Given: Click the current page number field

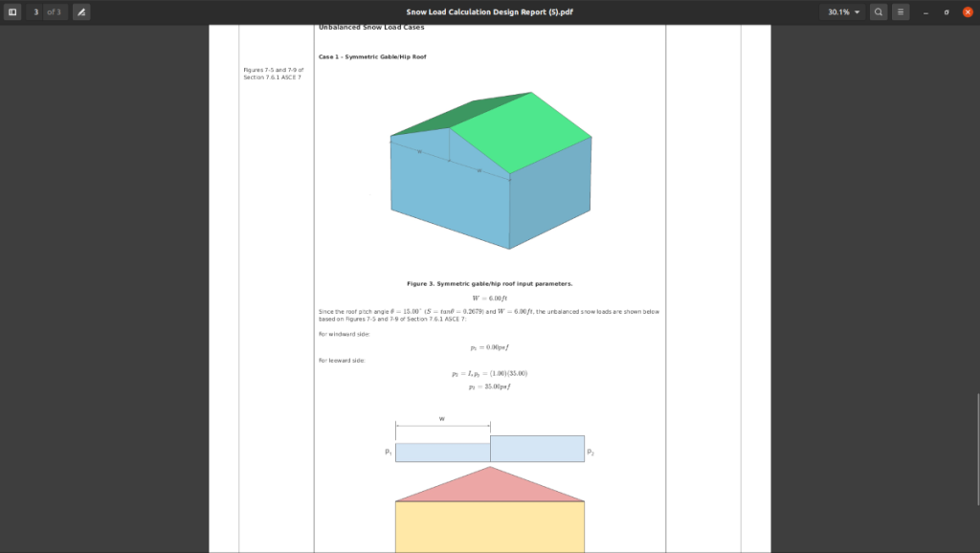Looking at the screenshot, I should 36,11.
